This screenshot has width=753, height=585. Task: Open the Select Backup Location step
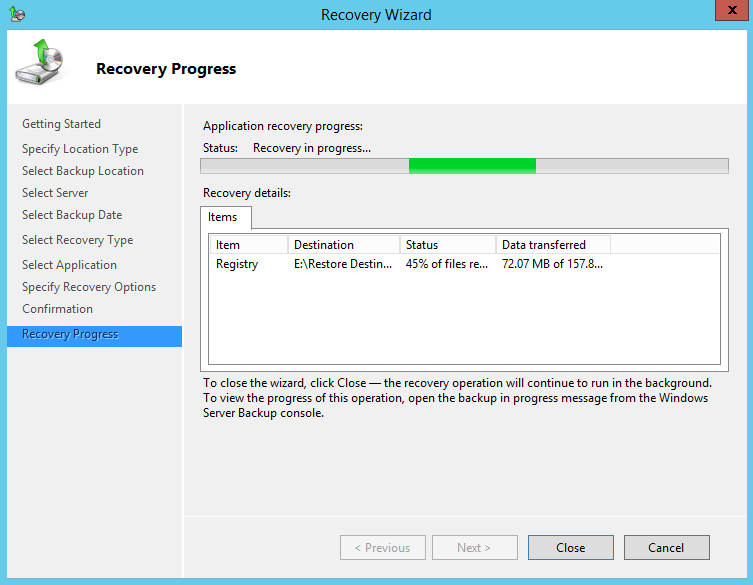point(83,171)
